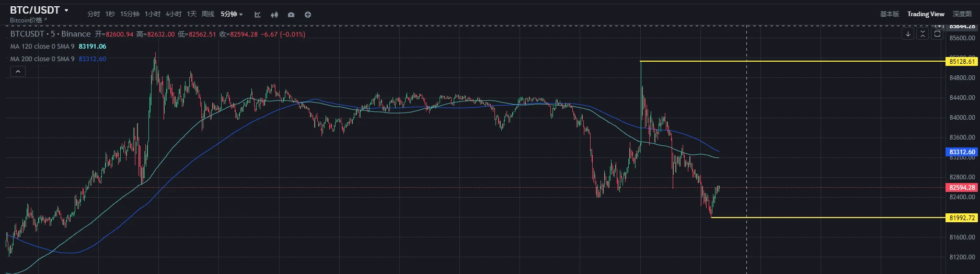
Task: Open the indicators chart icon in toolbar
Action: coord(258,15)
